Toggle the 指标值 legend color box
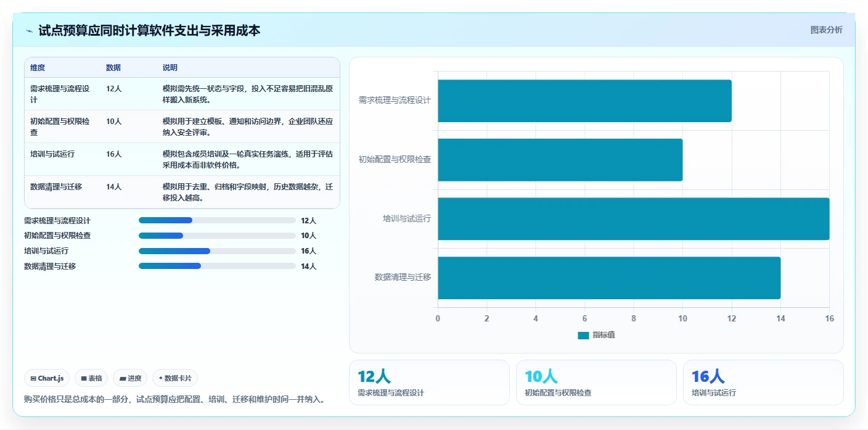 point(583,335)
